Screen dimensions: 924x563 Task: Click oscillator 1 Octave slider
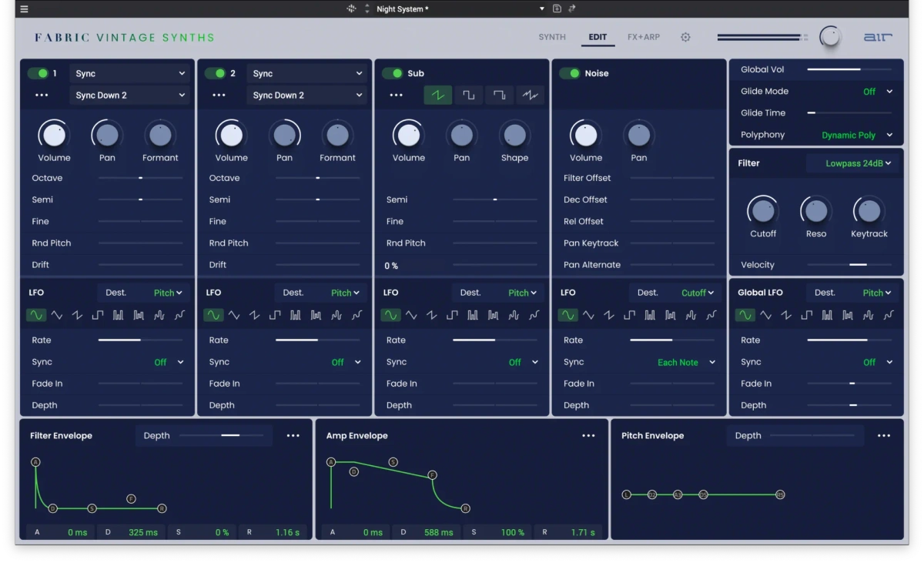[141, 178]
